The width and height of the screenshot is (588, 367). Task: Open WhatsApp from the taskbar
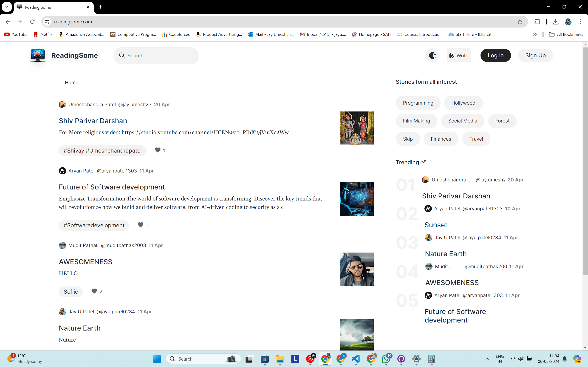tap(386, 359)
